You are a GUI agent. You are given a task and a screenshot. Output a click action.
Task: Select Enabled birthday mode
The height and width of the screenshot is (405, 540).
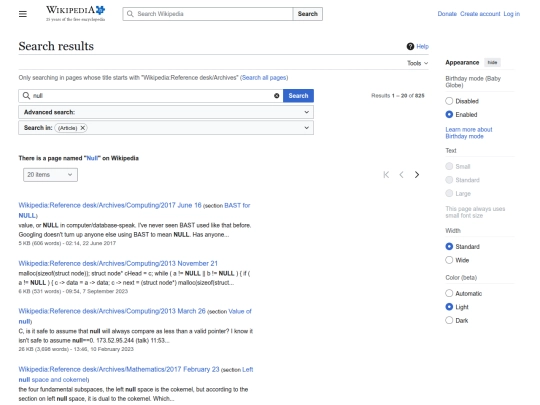(x=449, y=114)
